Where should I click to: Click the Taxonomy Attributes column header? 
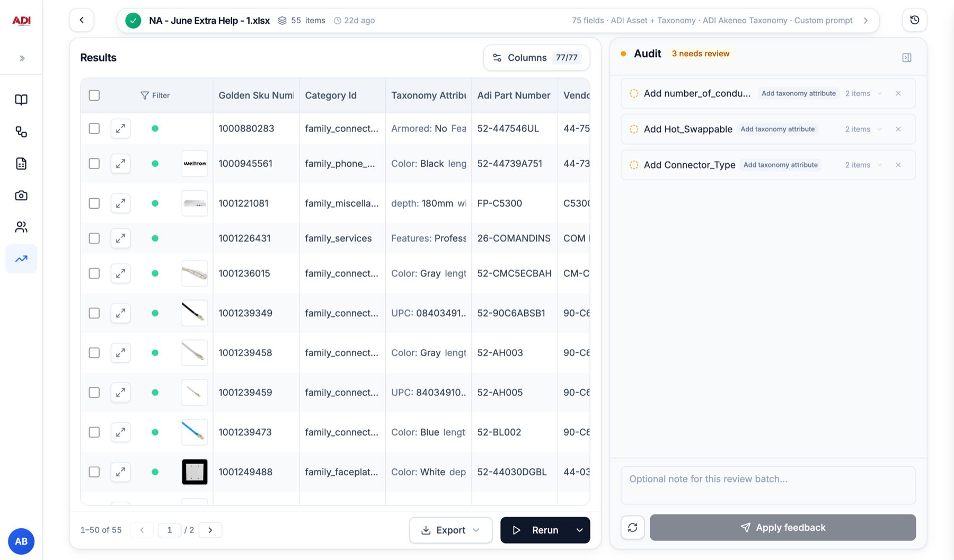428,95
